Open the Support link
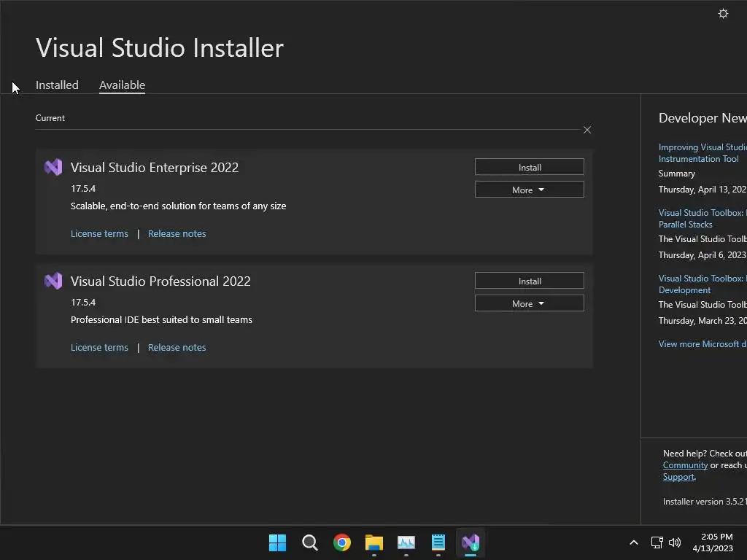The height and width of the screenshot is (560, 747). tap(678, 477)
